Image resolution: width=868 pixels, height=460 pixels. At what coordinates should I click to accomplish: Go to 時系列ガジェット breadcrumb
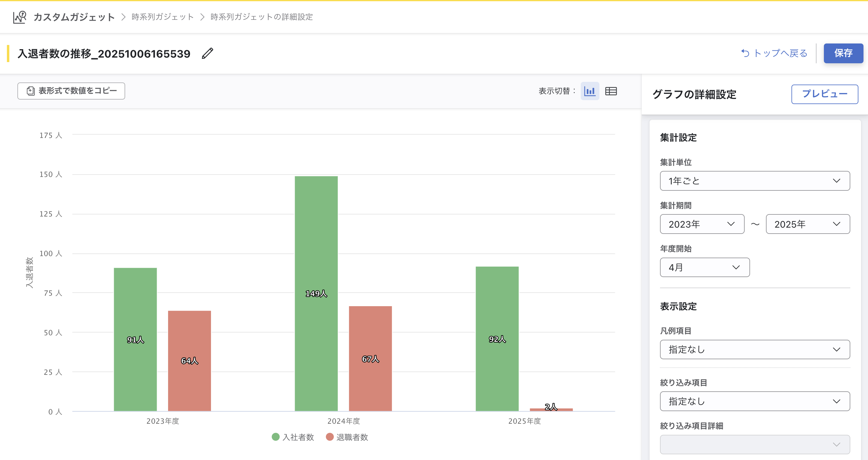(x=162, y=17)
